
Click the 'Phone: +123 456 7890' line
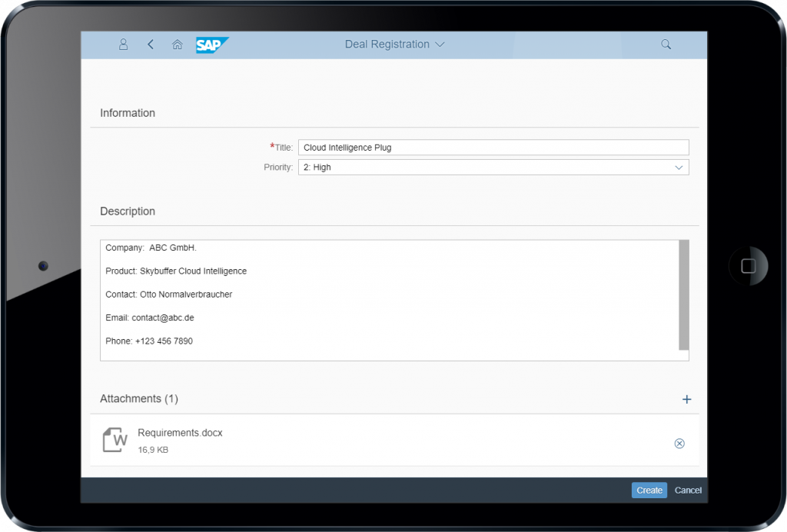point(149,341)
